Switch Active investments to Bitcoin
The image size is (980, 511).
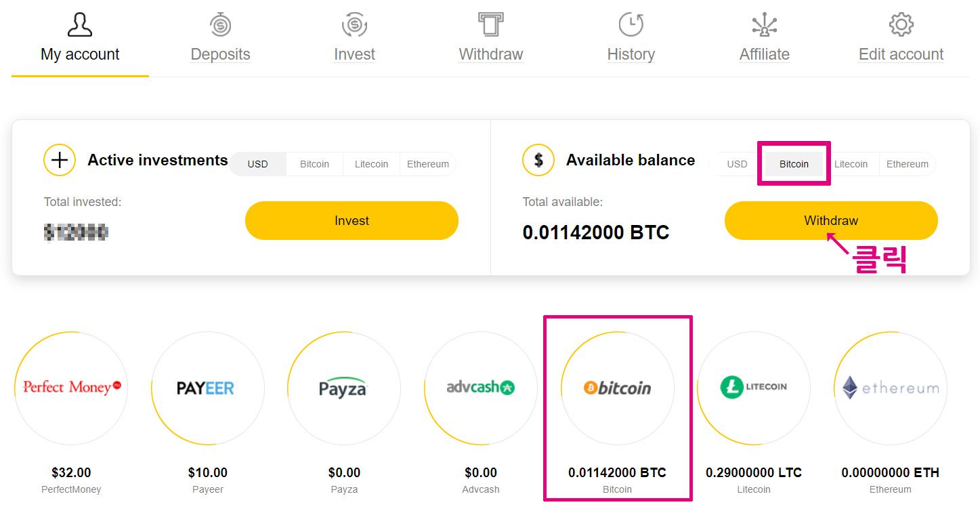314,164
